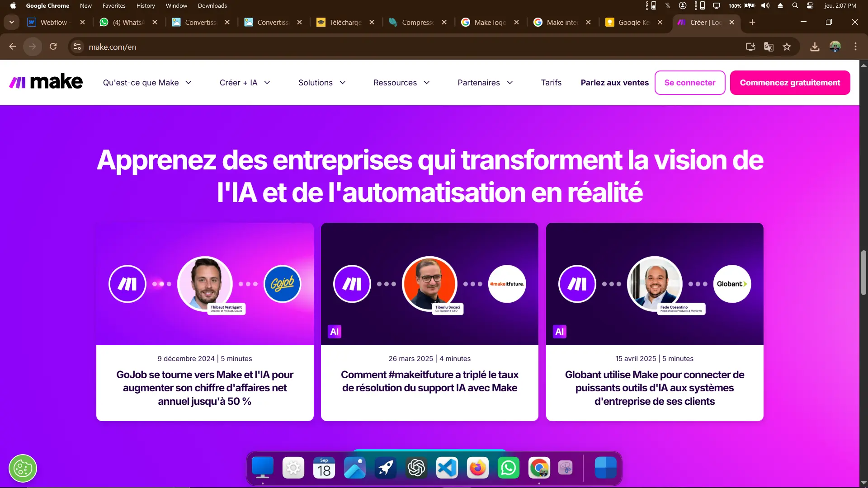Viewport: 868px width, 488px height.
Task: Click the Se connecter button
Action: tap(690, 83)
